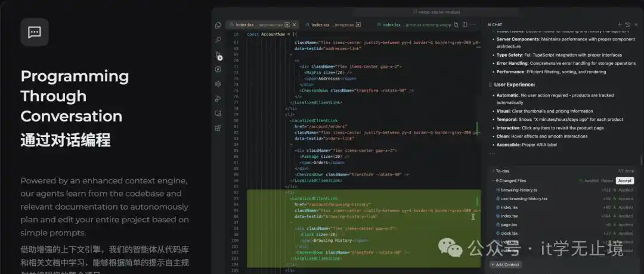The height and width of the screenshot is (274, 644).
Task: Switch to the index.tsx templates tab
Action: [x=329, y=24]
